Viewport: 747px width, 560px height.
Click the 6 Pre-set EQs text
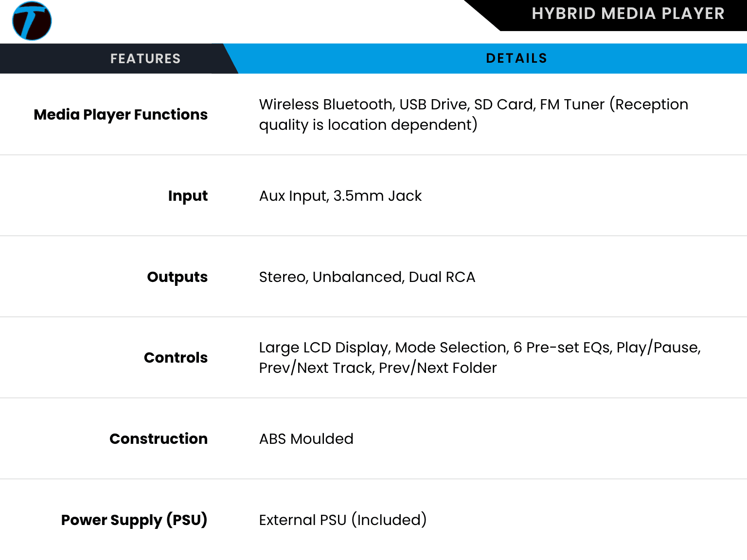coord(563,348)
